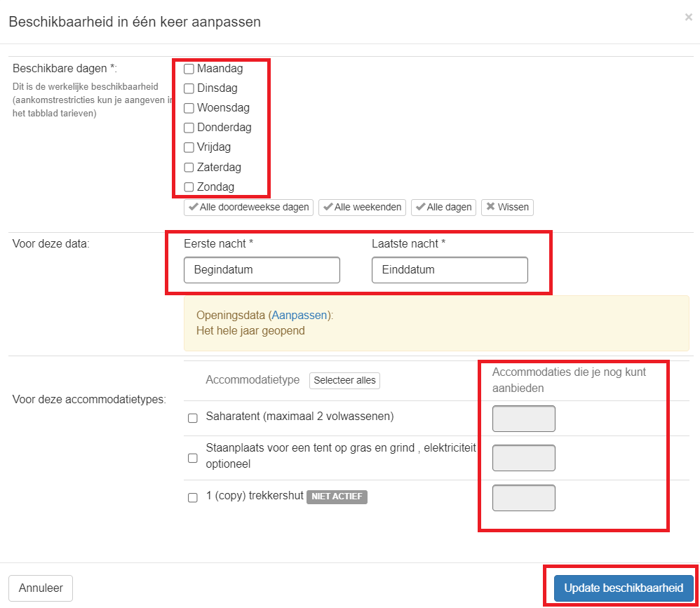This screenshot has width=700, height=608.
Task: Tick the Woensdag checkbox
Action: (189, 108)
